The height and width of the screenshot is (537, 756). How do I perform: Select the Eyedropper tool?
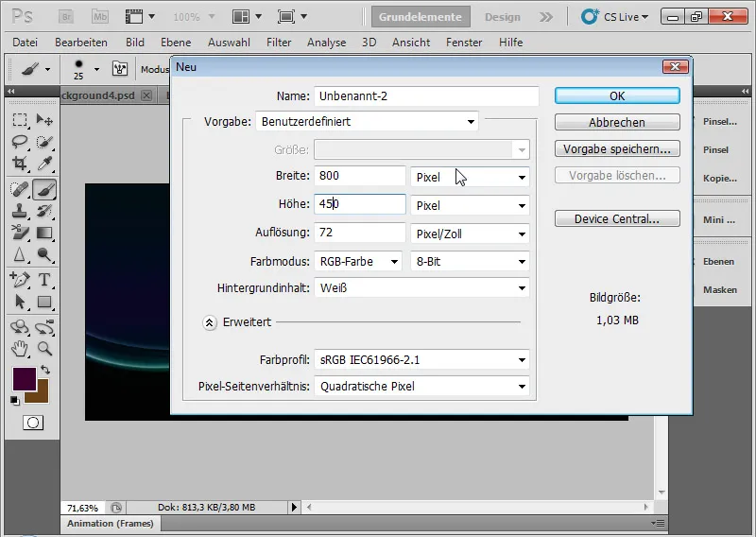44,164
